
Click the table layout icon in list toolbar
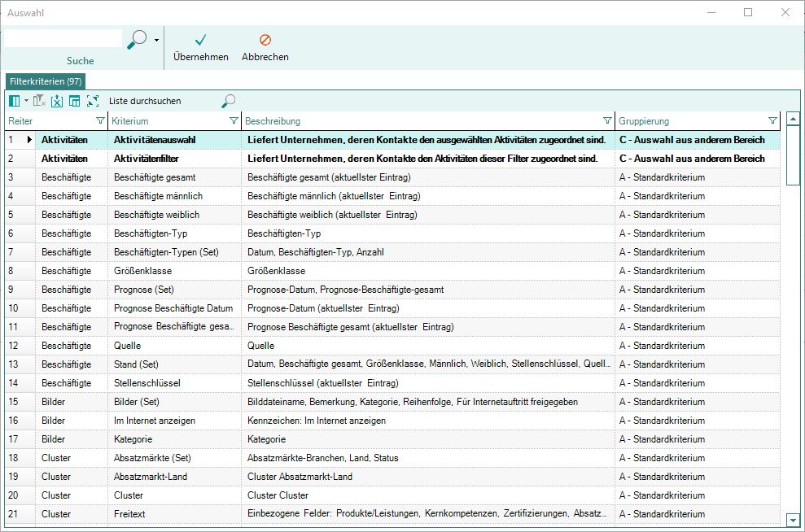click(74, 101)
